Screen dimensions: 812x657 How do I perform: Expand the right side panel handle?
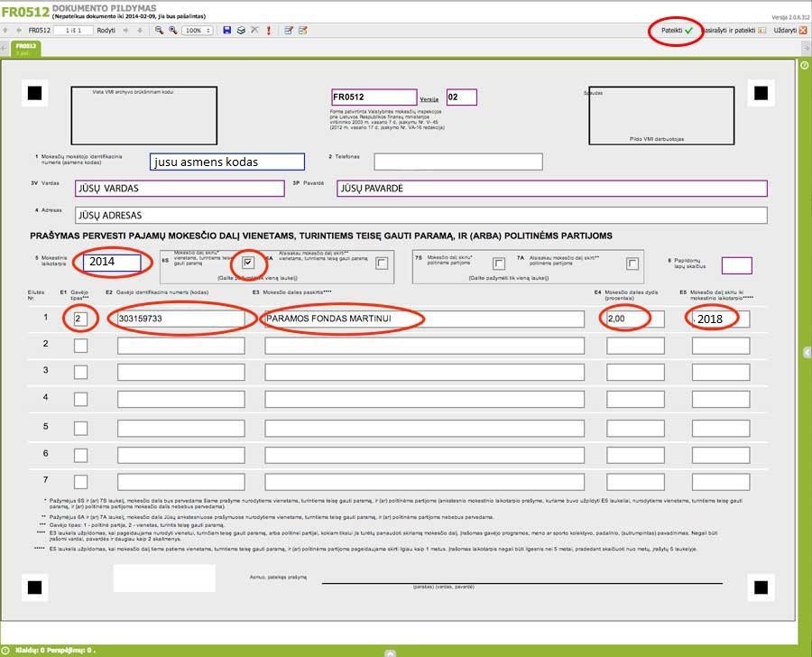[x=807, y=352]
